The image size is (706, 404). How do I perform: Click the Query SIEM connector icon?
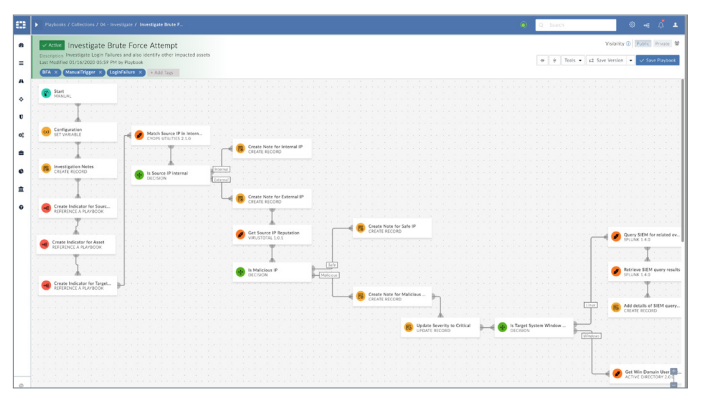pyautogui.click(x=616, y=236)
